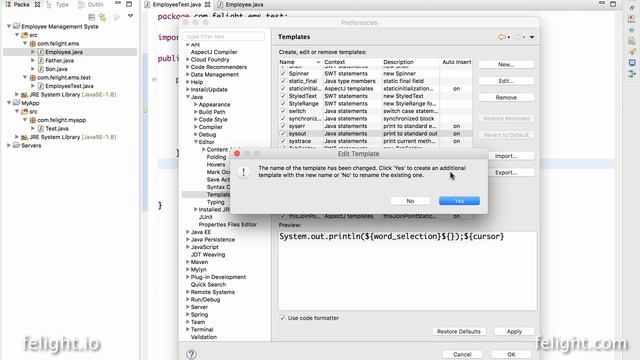
Task: Sort templates by the Description column header
Action: coord(410,62)
